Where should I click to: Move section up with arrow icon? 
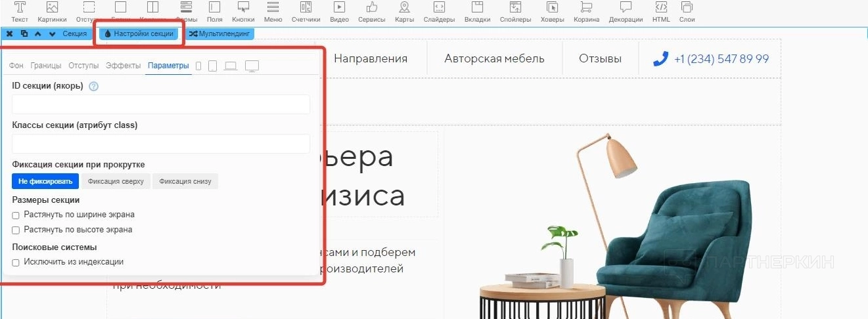pos(38,33)
